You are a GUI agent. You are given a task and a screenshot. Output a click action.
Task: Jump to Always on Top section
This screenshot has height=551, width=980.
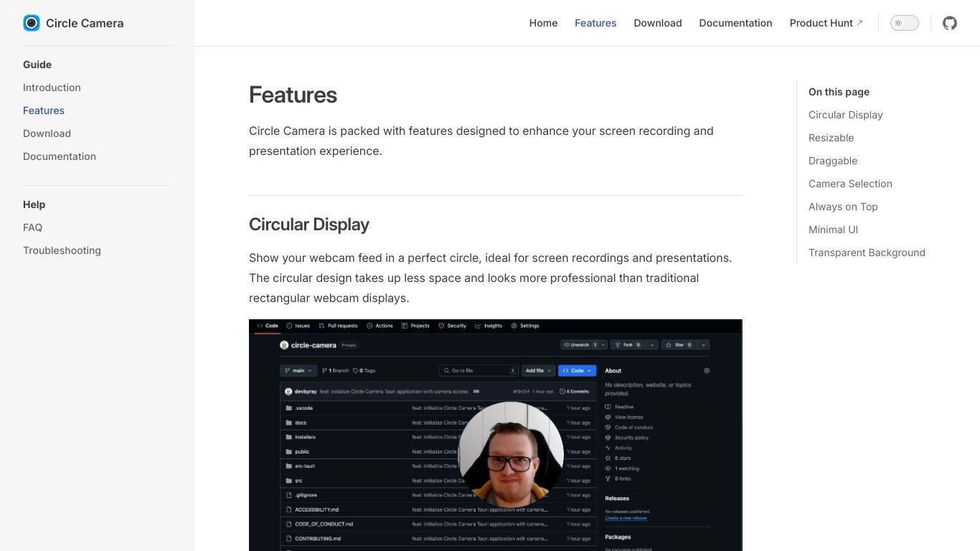click(843, 207)
